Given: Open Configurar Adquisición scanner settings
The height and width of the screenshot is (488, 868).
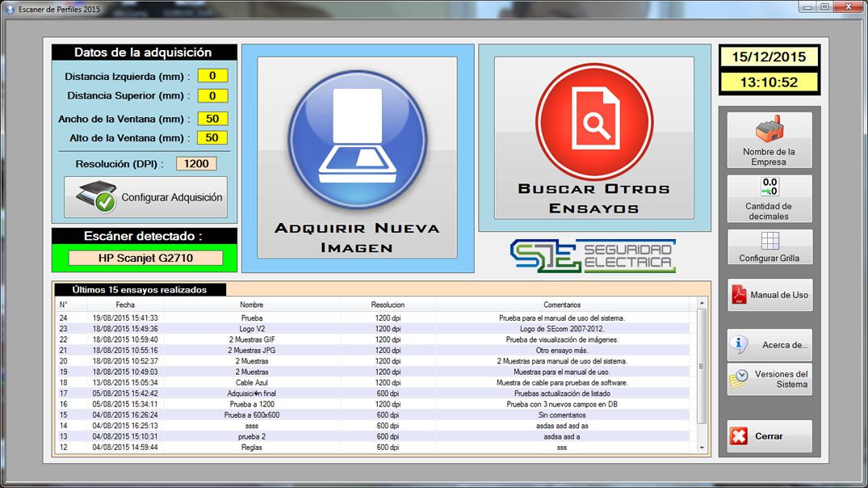Looking at the screenshot, I should (146, 197).
